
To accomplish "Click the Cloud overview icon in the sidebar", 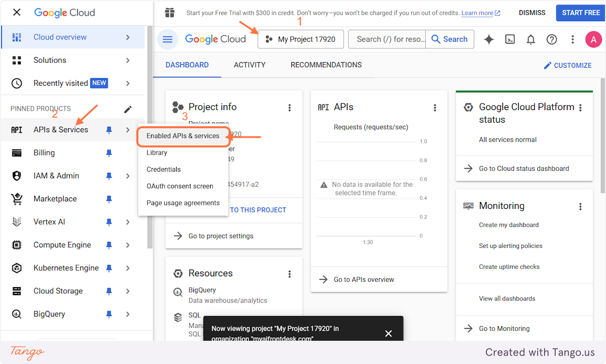I will [17, 37].
